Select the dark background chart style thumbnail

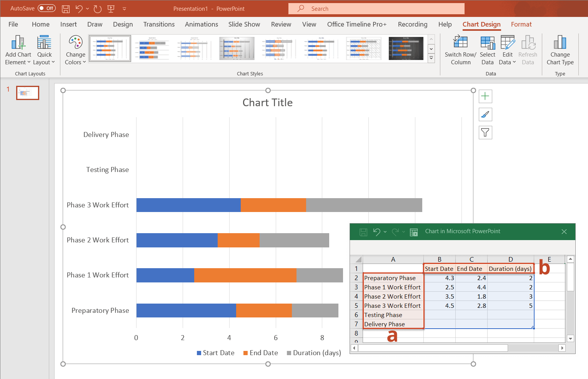click(x=406, y=48)
